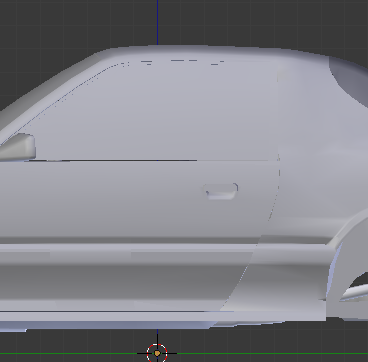
Task: Select the car door handle
Action: [221, 192]
